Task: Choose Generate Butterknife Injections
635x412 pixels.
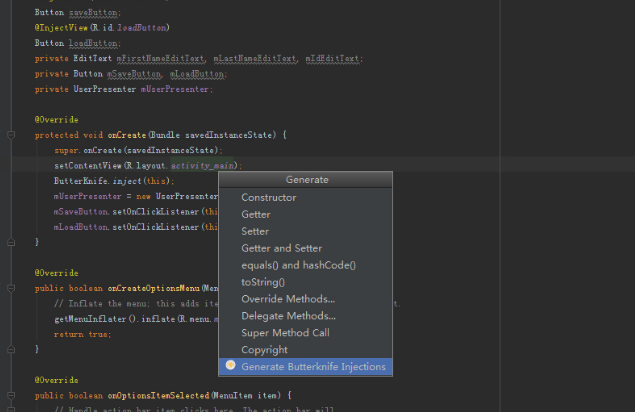Action: (x=305, y=367)
